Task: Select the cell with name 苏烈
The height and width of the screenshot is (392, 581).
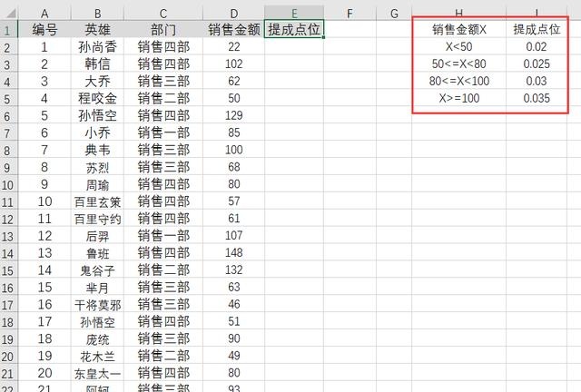Action: [97, 167]
